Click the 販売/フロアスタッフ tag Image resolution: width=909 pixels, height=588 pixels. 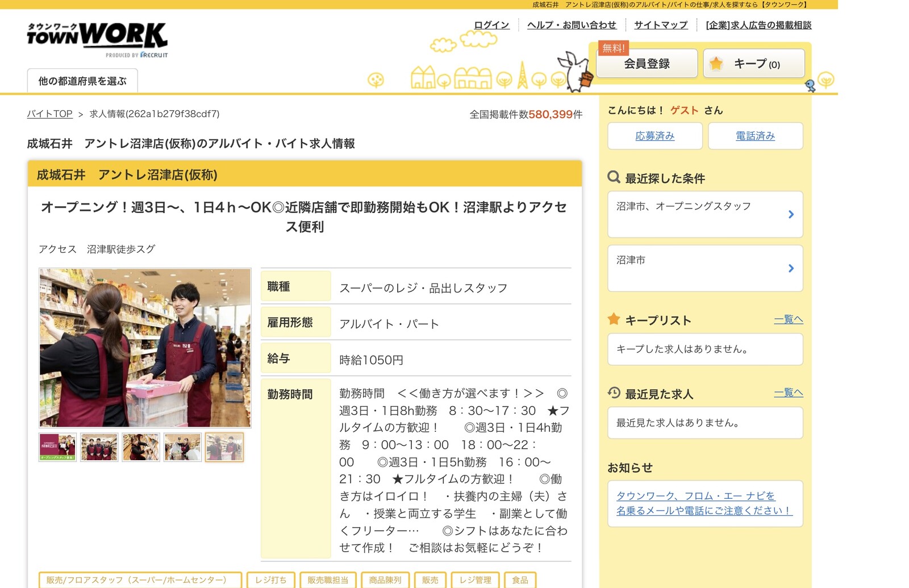140,580
